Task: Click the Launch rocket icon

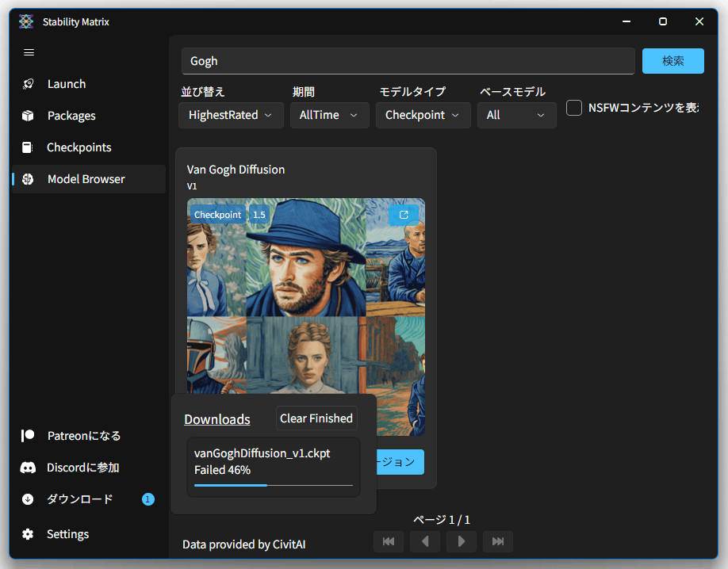Action: [x=28, y=84]
